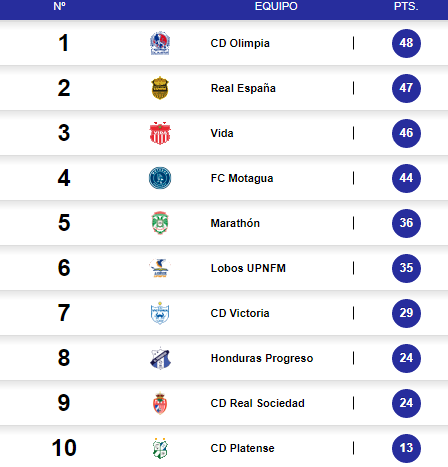Click the Marathón green crest
This screenshot has width=448, height=467.
pyautogui.click(x=160, y=223)
